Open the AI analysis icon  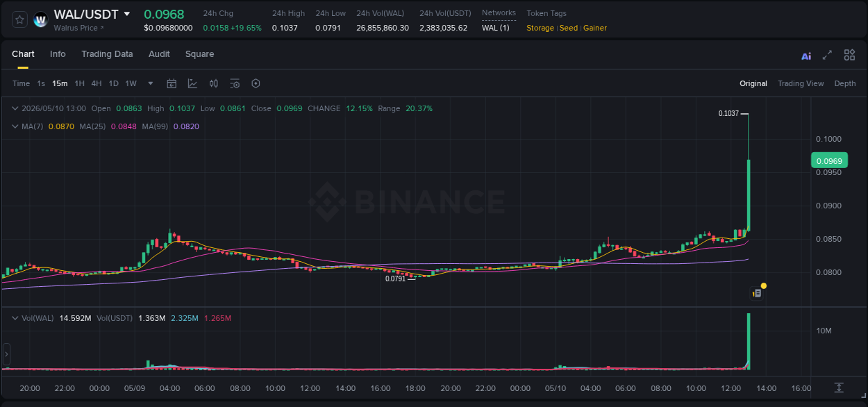click(x=806, y=56)
